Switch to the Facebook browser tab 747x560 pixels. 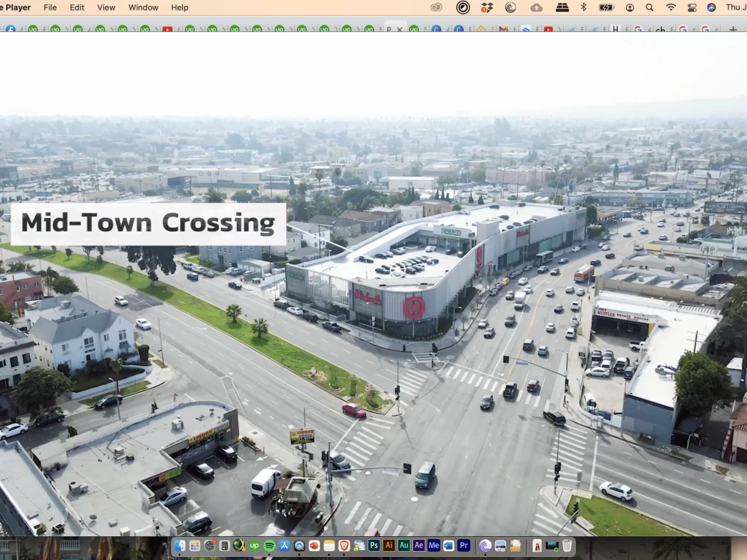pyautogui.click(x=10, y=29)
